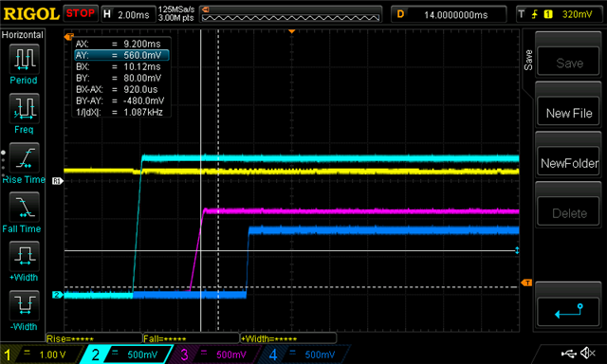
Task: Toggle channel 4 blue 500mV label
Action: pyautogui.click(x=304, y=355)
